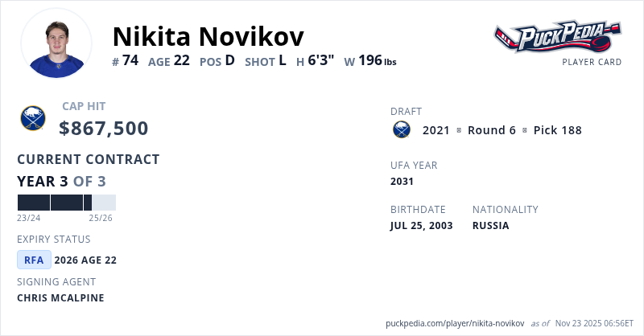Select the $867,500 cap hit value
The width and height of the screenshot is (644, 336).
[104, 129]
